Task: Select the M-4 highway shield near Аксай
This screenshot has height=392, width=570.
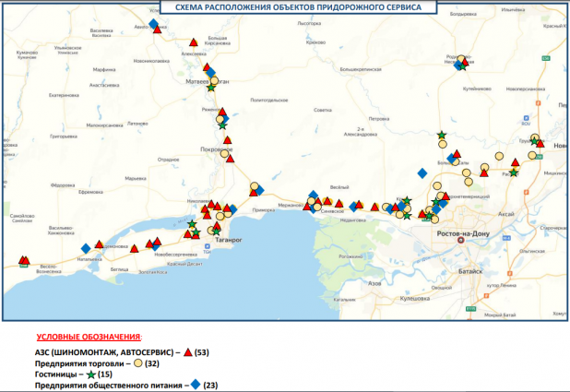Action: click(x=506, y=238)
